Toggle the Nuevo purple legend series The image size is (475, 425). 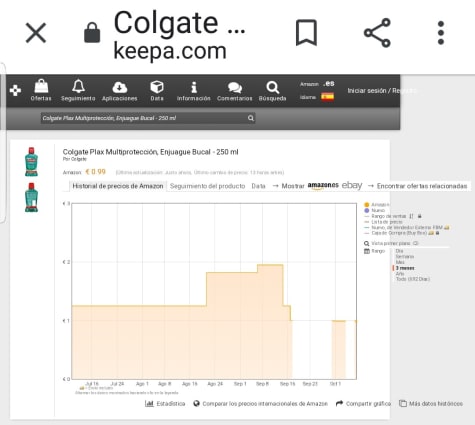coord(375,210)
